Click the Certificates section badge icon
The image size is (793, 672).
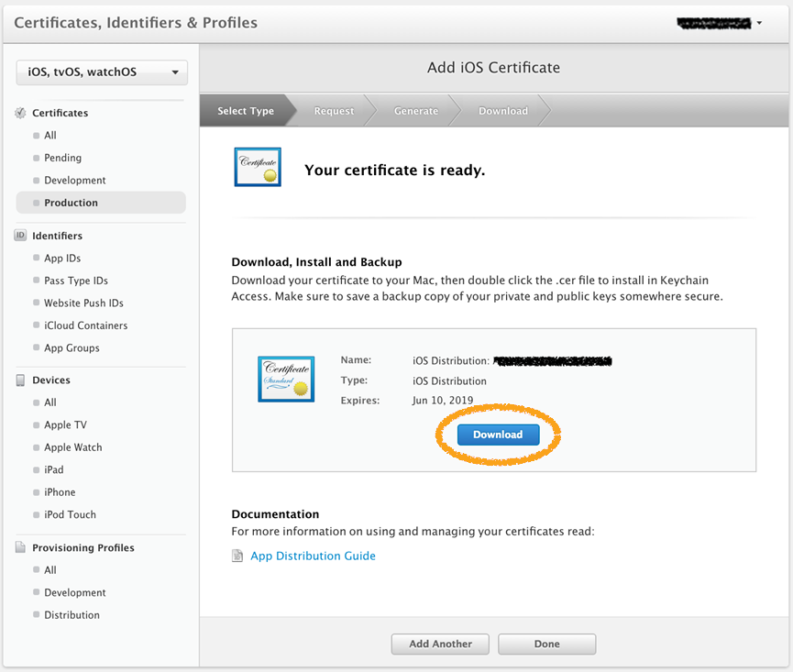(x=20, y=113)
